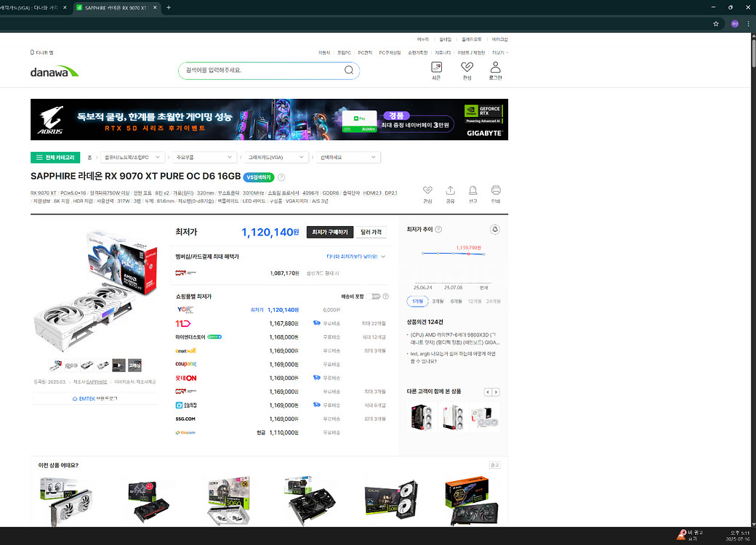This screenshot has width=756, height=545.
Task: Open the 전체 카테고리 menu button
Action: pos(55,158)
